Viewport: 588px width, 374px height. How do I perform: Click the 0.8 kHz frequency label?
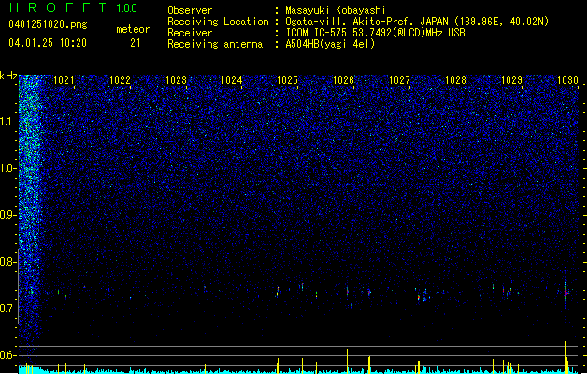[8, 262]
